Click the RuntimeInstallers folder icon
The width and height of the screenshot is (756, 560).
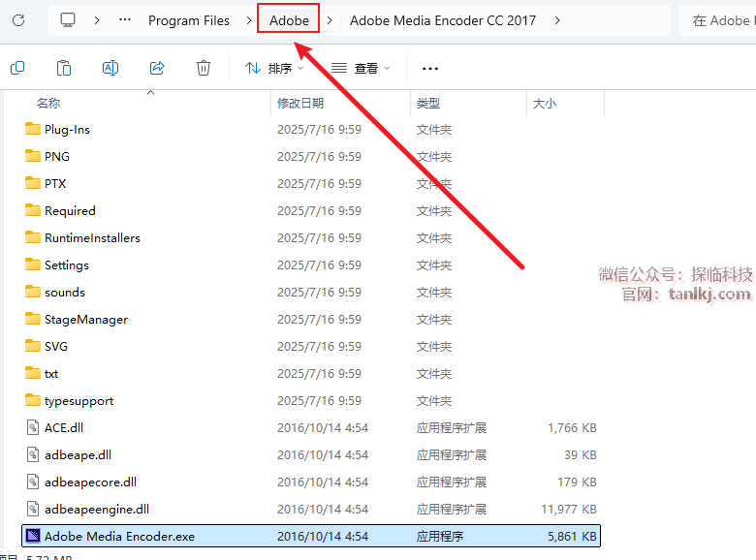pos(33,237)
